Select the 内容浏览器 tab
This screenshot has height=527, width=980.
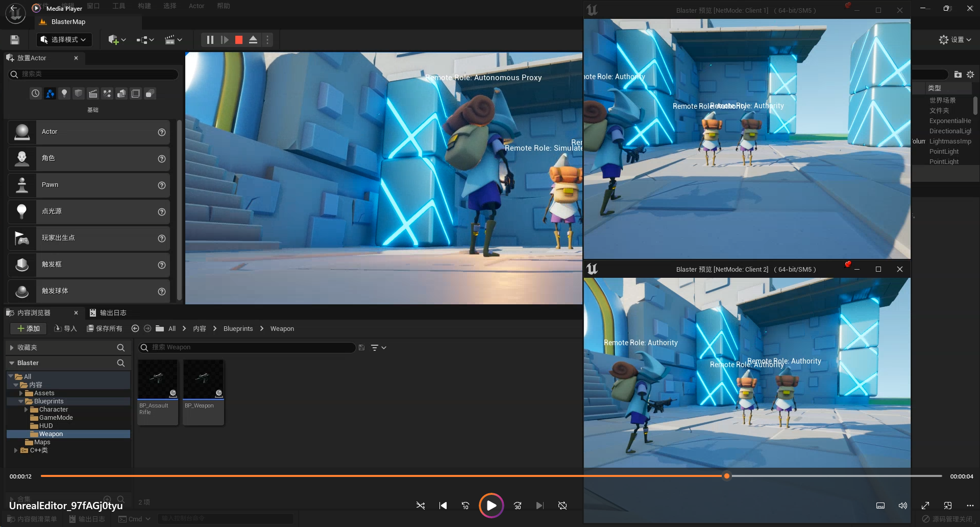tap(34, 313)
